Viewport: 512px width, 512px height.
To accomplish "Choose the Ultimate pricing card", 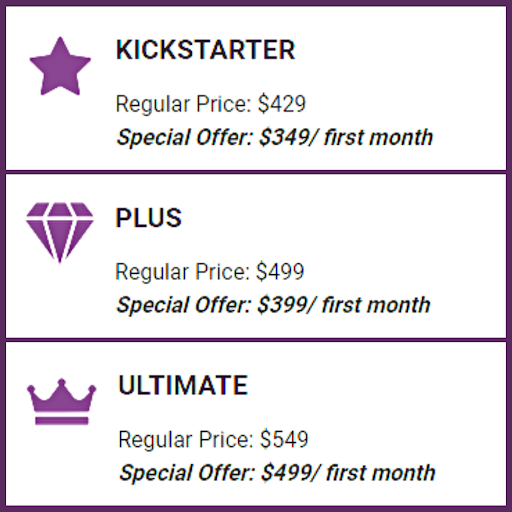I will point(256,424).
